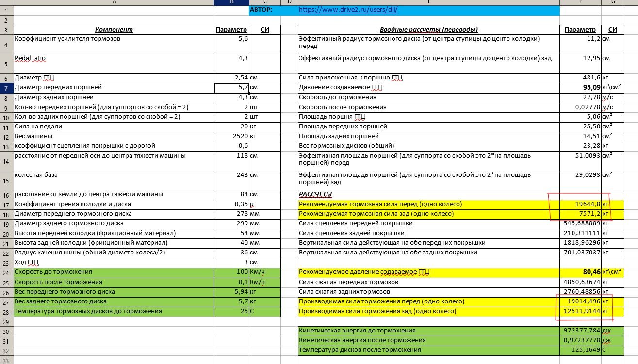Click the Pedal ratio value 4,3
638x364 pixels.
coord(231,63)
